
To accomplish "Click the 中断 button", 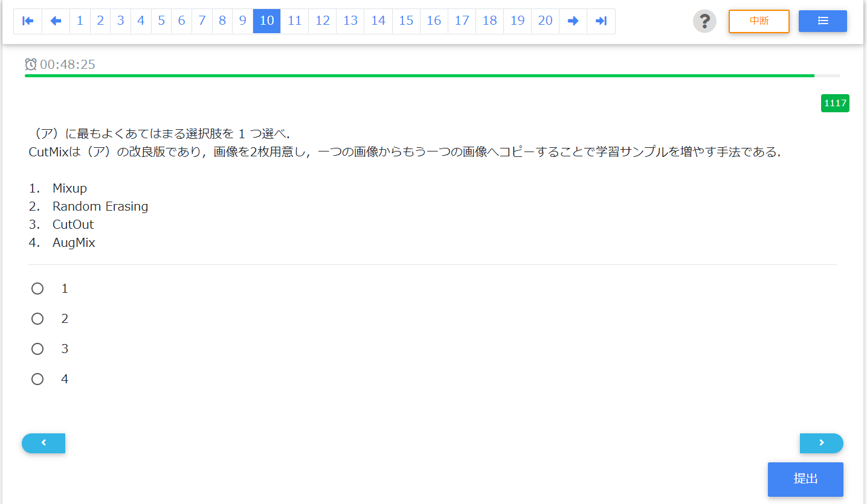I will coord(759,21).
